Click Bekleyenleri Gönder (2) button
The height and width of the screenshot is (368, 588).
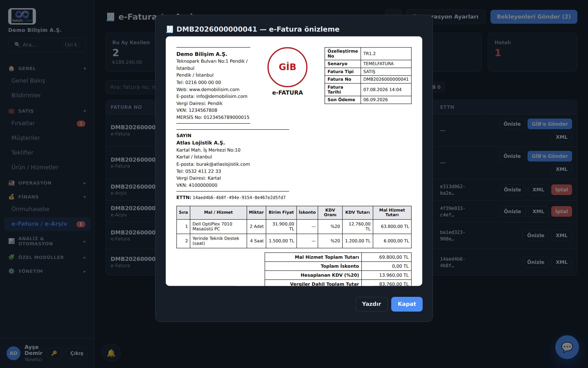pyautogui.click(x=534, y=17)
